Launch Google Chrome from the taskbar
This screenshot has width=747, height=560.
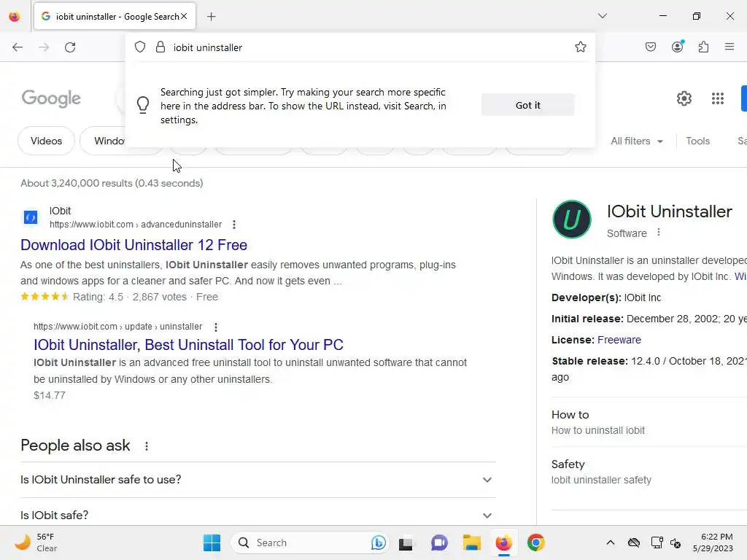pyautogui.click(x=536, y=542)
